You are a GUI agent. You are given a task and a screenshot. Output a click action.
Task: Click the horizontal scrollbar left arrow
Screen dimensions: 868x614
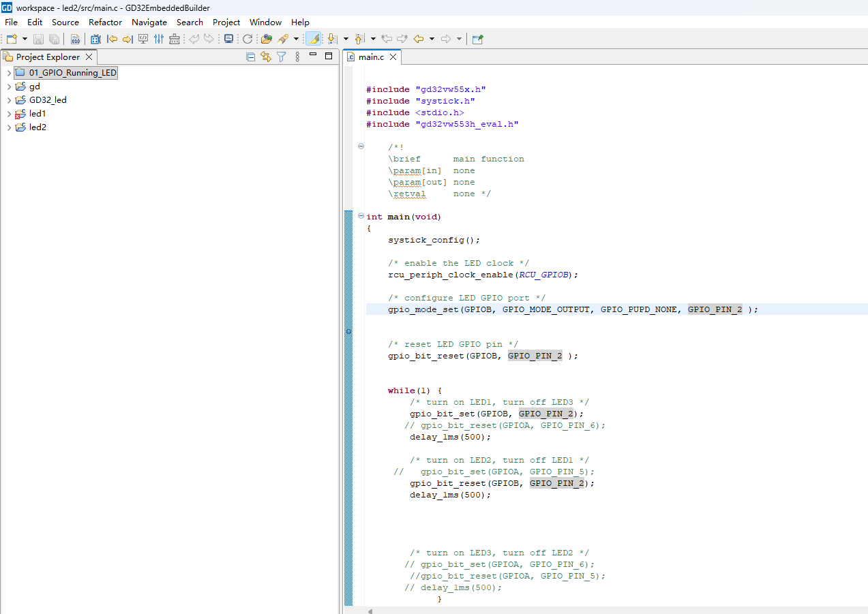[370, 611]
